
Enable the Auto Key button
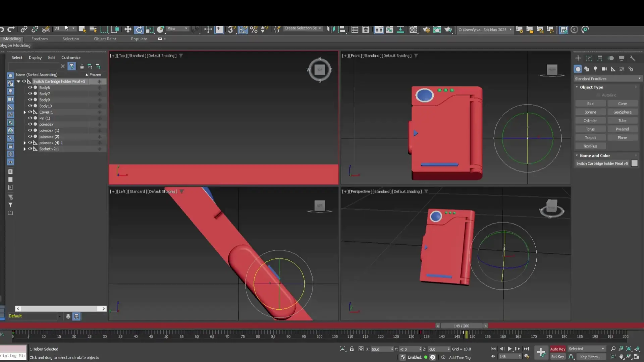pyautogui.click(x=557, y=349)
